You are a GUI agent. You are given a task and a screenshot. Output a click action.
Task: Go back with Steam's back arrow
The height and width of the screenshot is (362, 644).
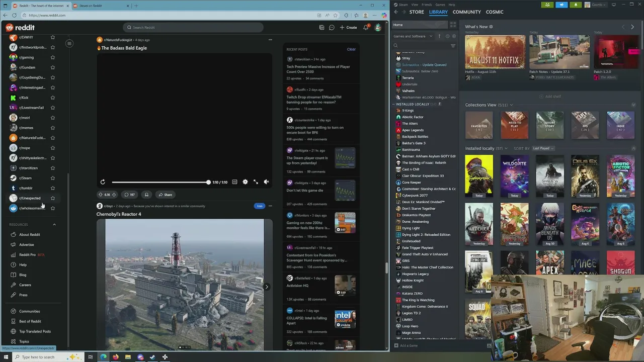pos(396,12)
